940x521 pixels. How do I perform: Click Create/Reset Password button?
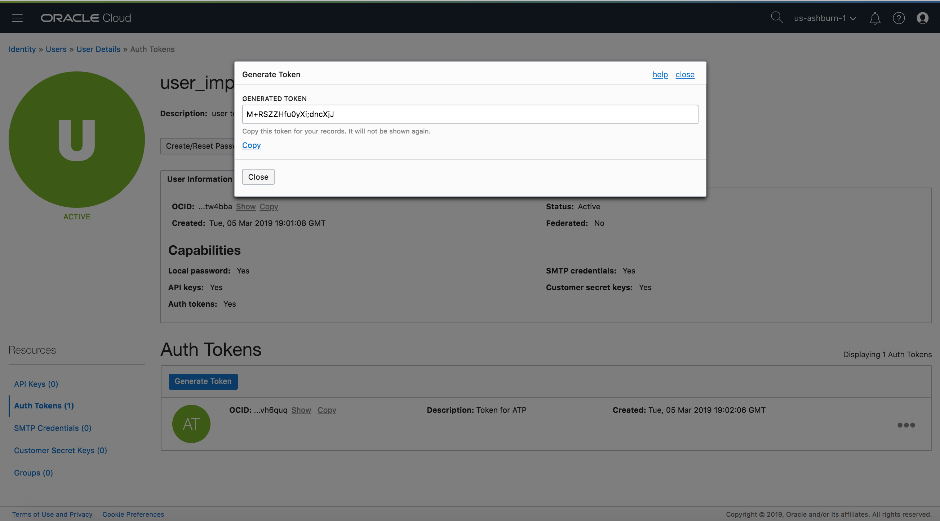coord(197,146)
